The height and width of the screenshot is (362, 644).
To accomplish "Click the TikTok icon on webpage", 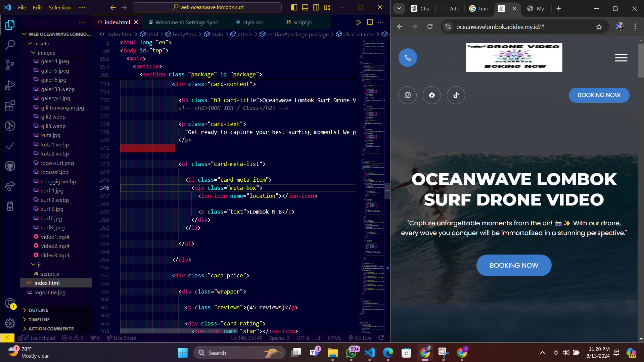I will 456,95.
